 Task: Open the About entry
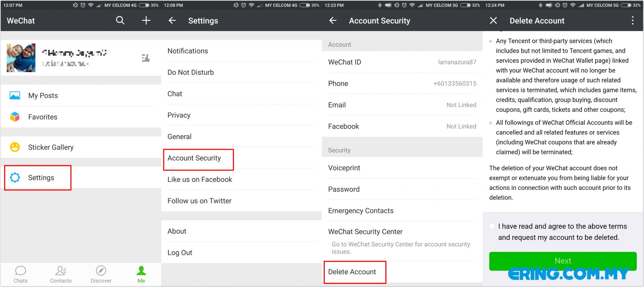(x=241, y=231)
